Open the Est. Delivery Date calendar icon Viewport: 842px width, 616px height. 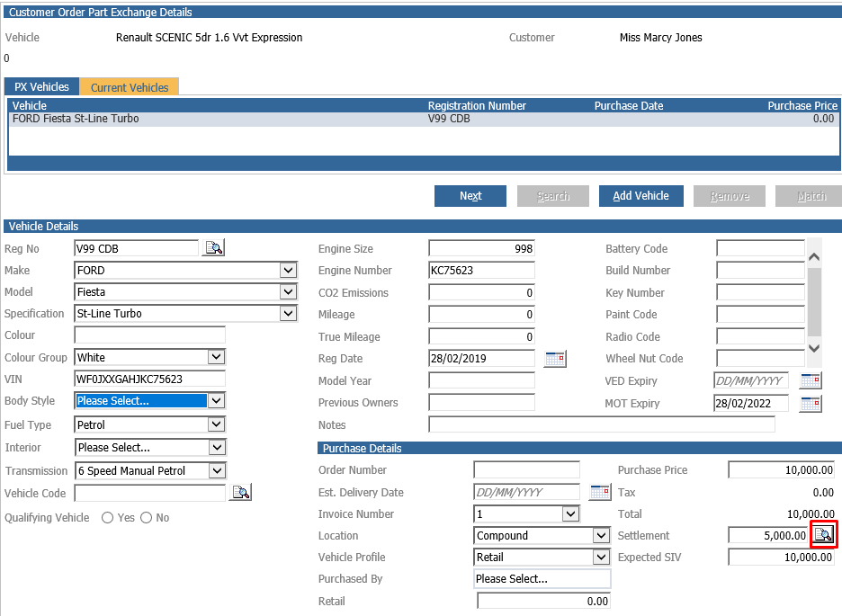click(x=599, y=492)
